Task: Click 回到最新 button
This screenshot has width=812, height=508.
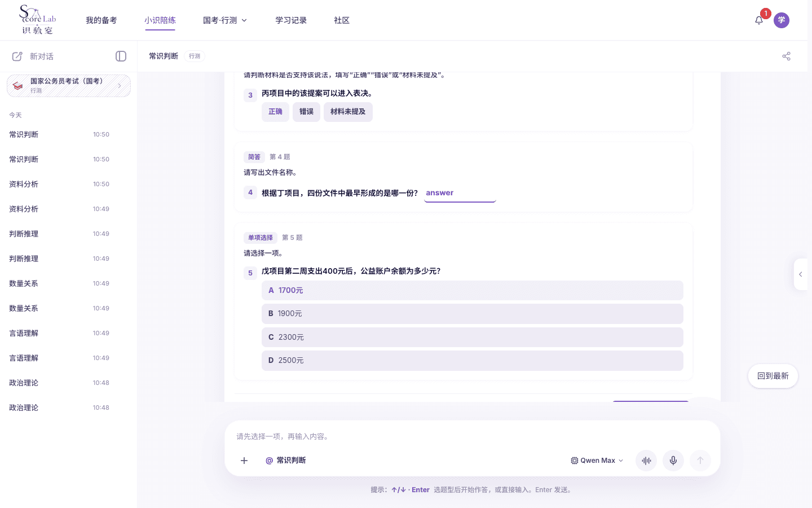Action: point(773,376)
